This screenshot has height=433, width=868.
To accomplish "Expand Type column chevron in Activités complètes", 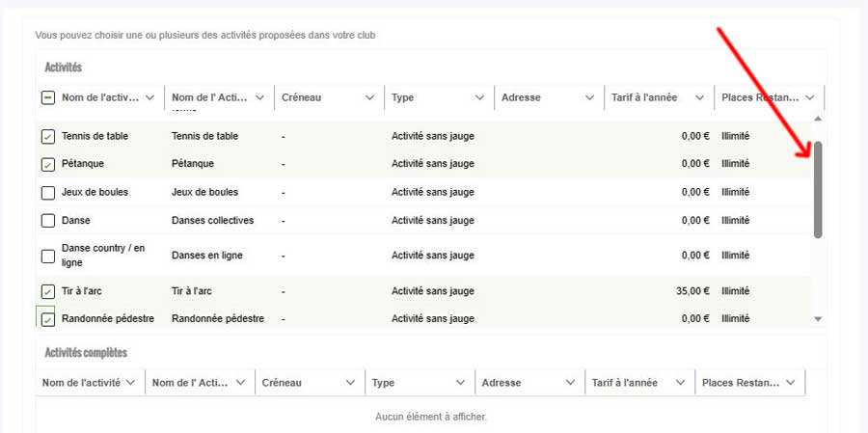I will click(x=460, y=383).
